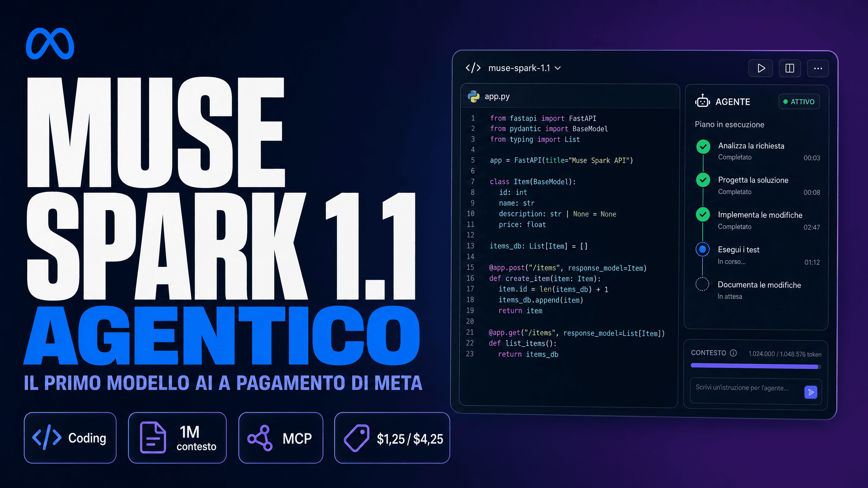Open the Progetta la soluzione step
The height and width of the screenshot is (488, 868).
(758, 186)
